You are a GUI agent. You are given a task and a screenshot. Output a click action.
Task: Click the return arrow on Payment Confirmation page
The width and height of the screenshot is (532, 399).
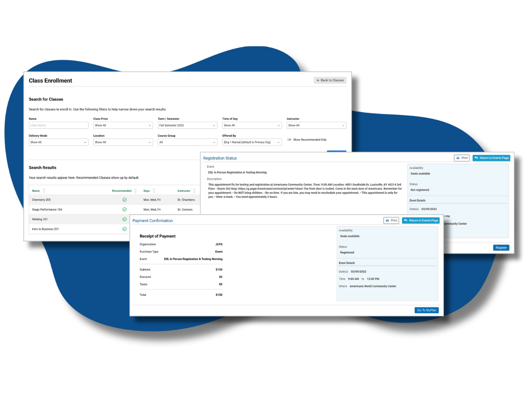406,220
